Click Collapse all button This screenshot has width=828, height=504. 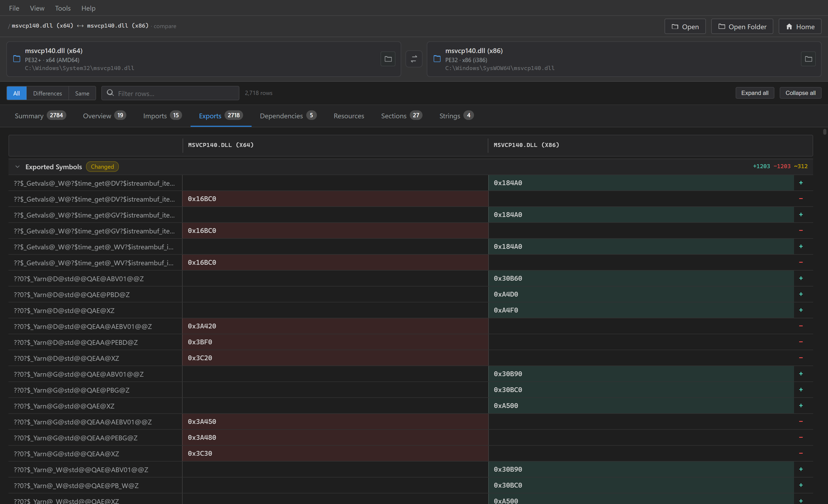[800, 93]
